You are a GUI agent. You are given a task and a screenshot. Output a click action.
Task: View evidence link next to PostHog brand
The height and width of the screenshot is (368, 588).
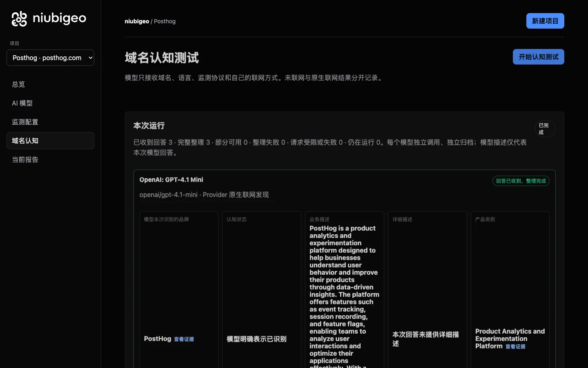point(184,339)
